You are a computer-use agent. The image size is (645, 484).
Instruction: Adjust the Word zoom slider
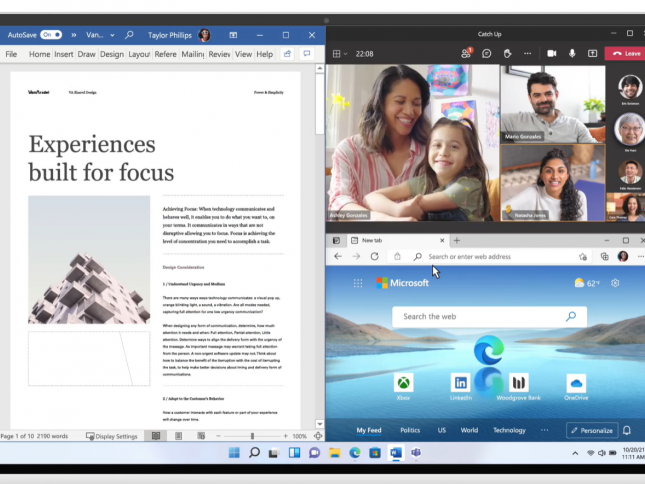pos(252,436)
